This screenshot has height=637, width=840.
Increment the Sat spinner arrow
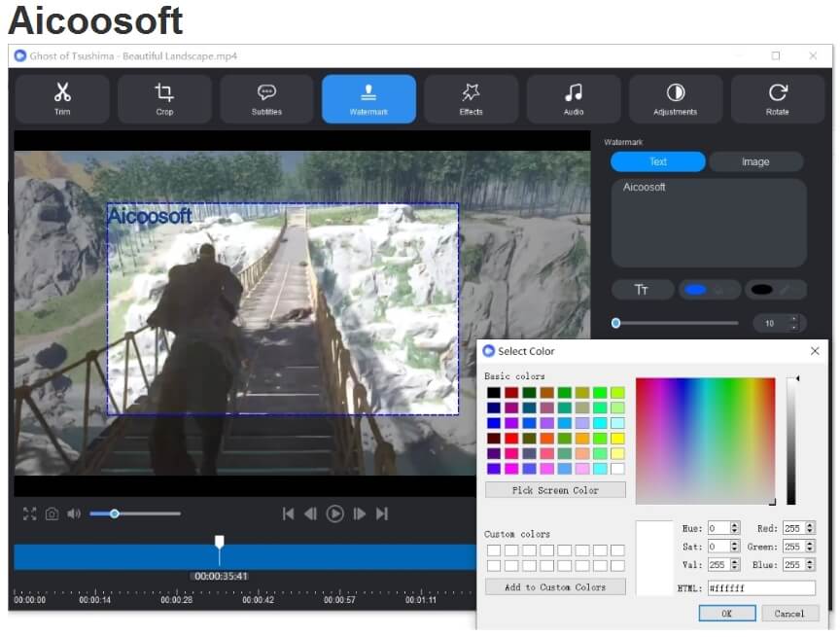coord(735,544)
